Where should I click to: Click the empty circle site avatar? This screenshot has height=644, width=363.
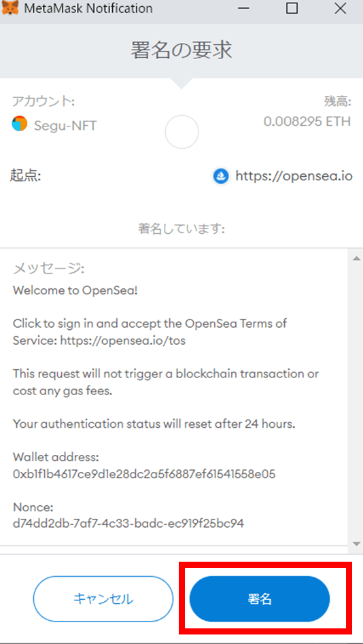(181, 132)
